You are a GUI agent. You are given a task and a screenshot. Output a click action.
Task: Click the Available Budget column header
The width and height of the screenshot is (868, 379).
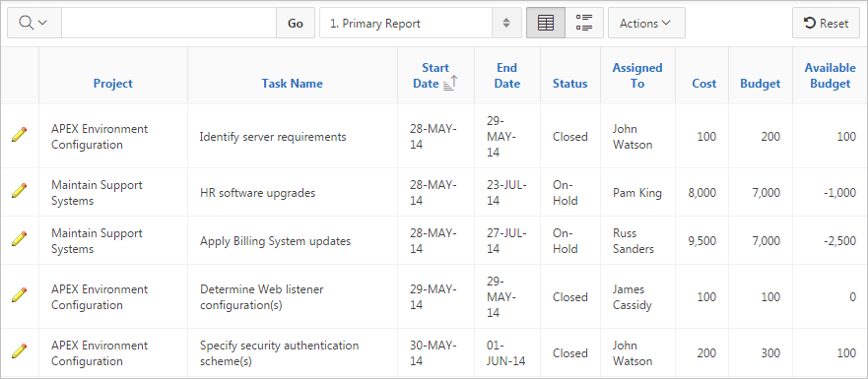click(830, 76)
